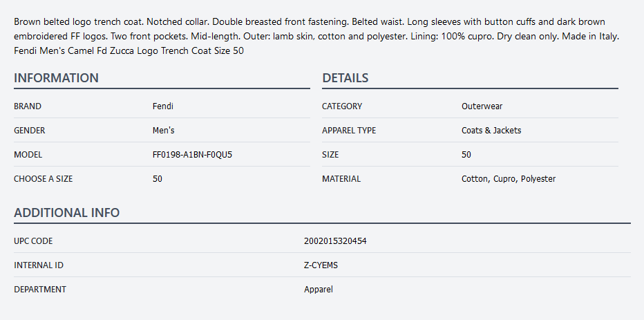This screenshot has width=644, height=320.
Task: Click the CHOOSE A SIZE label
Action: 43,179
